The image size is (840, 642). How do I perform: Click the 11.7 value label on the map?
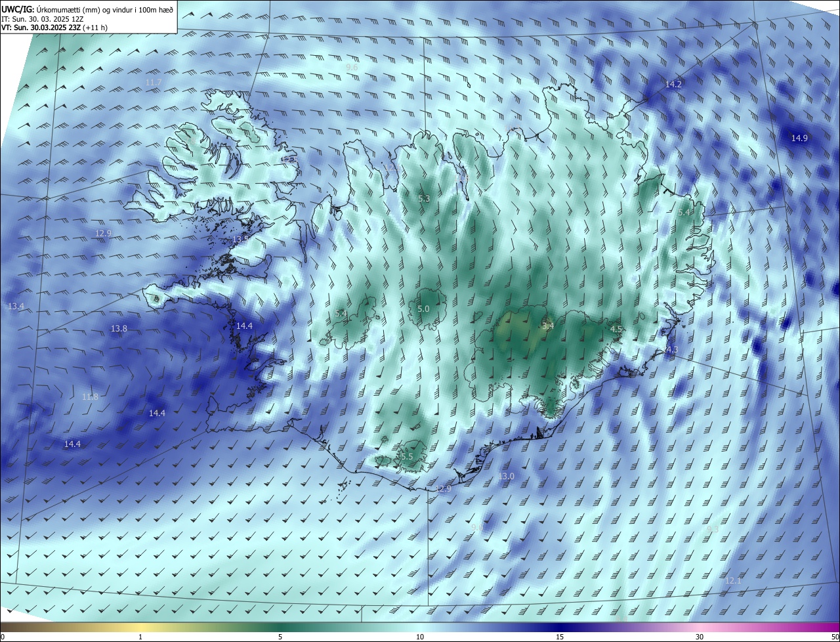[153, 82]
